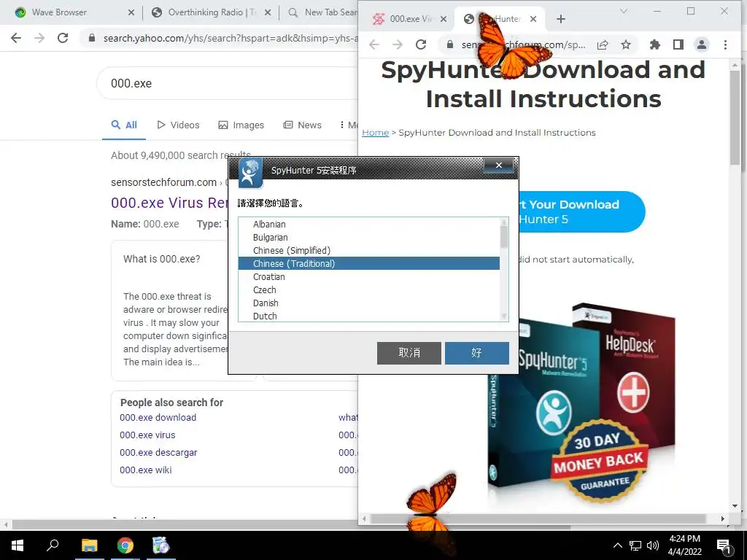Open Chrome extensions puzzle icon
Image resolution: width=747 pixels, height=560 pixels.
pos(655,44)
